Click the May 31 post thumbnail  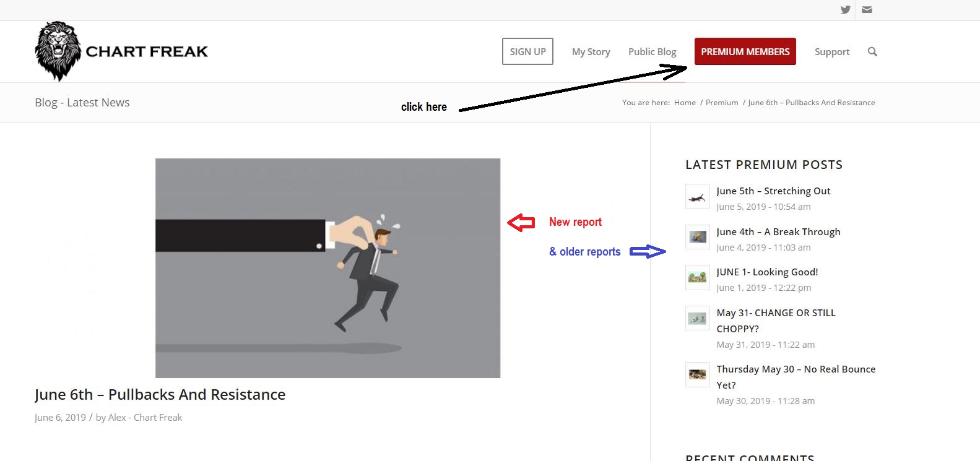697,318
